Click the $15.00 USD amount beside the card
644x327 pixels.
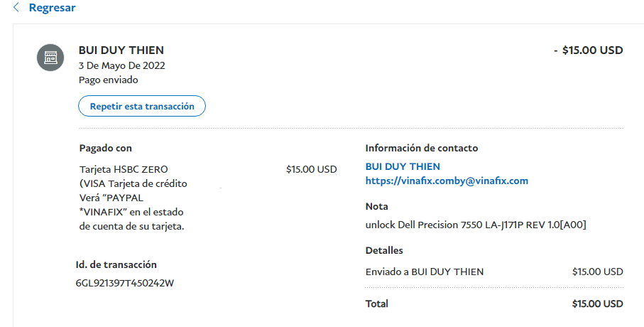(x=311, y=169)
